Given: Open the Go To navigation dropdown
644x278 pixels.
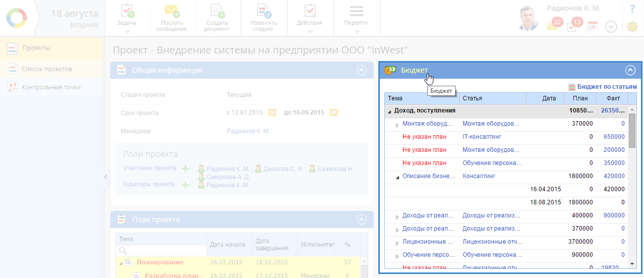Looking at the screenshot, I should pyautogui.click(x=356, y=18).
